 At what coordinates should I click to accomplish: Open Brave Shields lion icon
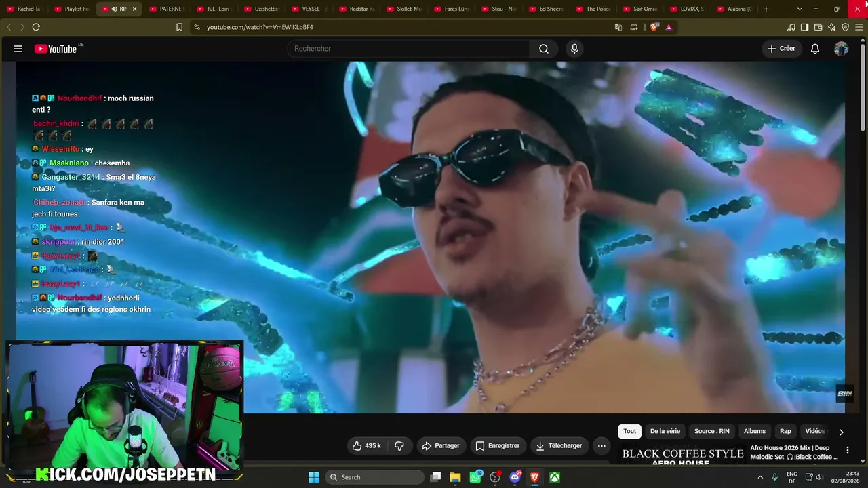pyautogui.click(x=654, y=27)
